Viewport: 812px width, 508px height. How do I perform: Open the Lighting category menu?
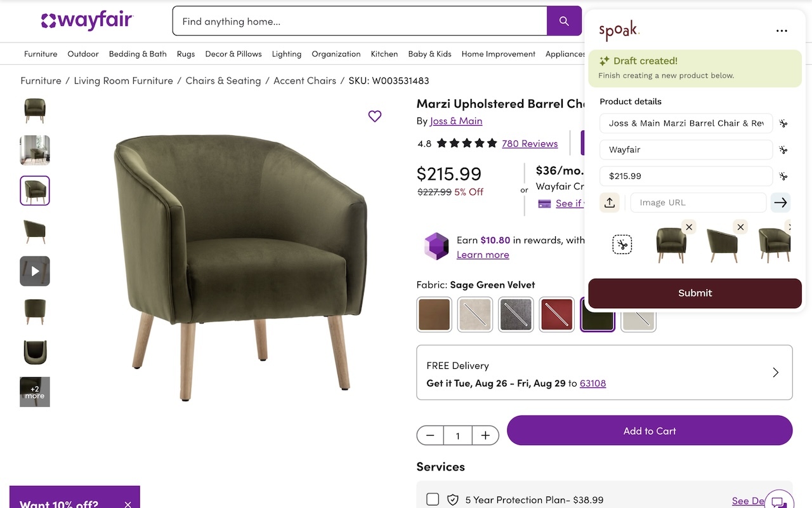[287, 54]
